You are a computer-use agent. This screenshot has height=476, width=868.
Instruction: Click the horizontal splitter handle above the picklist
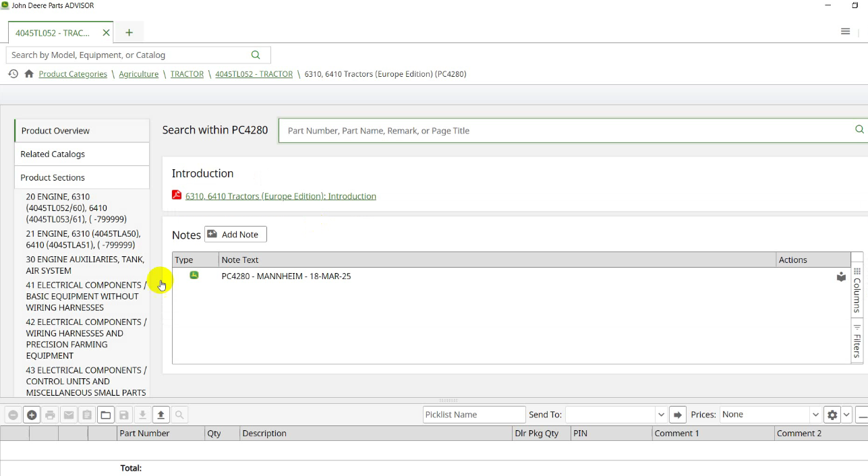449,400
